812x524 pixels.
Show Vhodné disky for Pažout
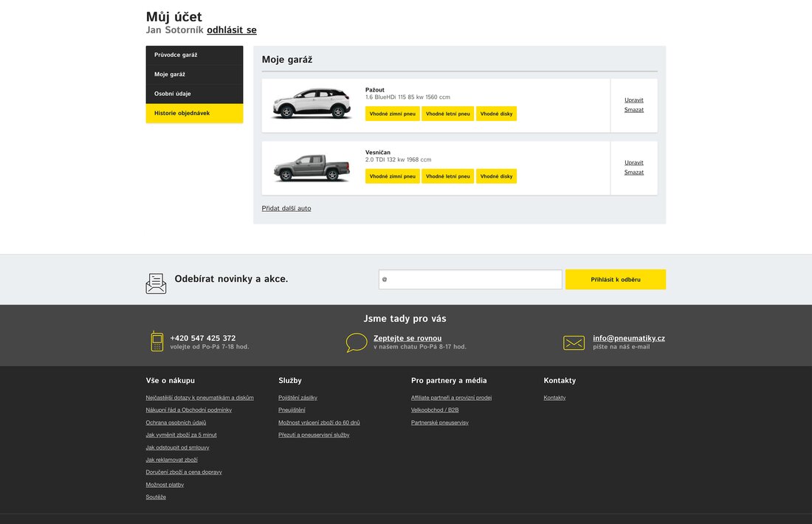point(496,114)
